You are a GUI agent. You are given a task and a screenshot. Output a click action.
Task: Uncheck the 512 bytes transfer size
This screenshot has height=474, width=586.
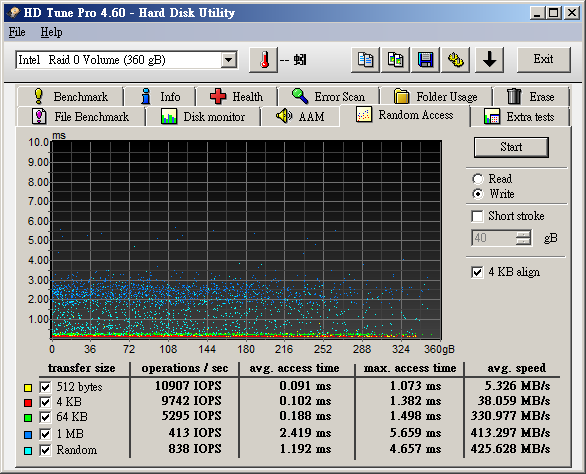point(45,387)
